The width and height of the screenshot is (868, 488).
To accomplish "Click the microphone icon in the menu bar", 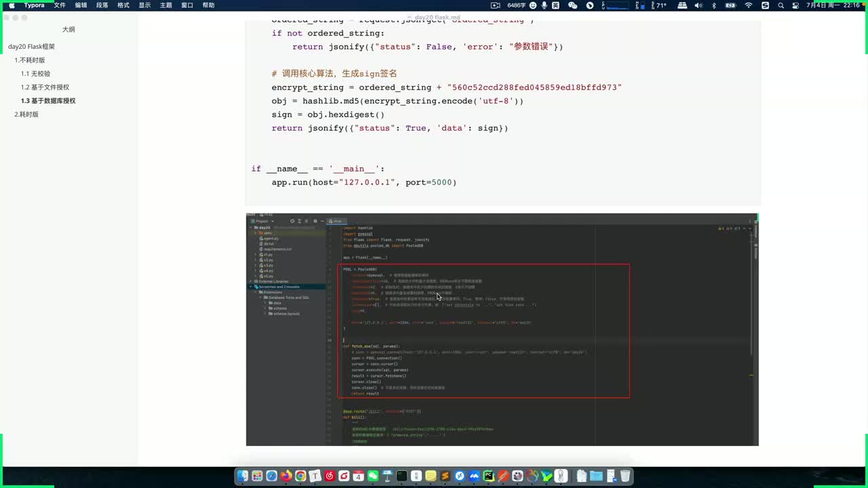I will 544,5.
